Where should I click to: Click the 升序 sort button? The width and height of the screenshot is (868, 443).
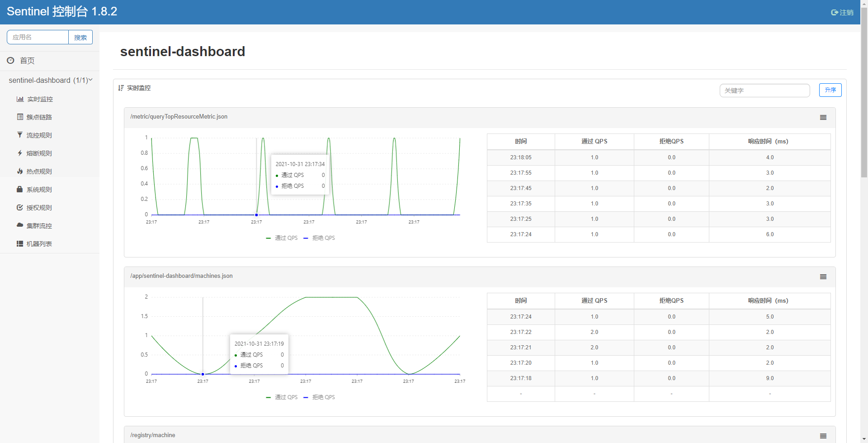coord(830,90)
